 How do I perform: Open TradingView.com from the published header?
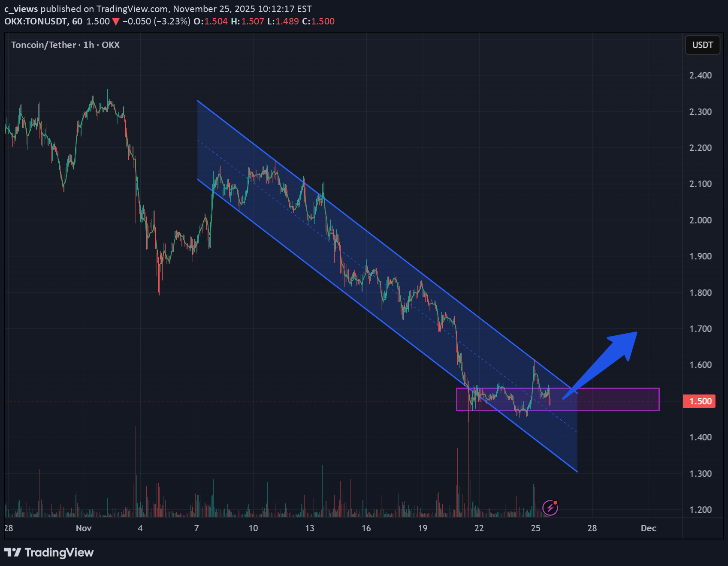tap(133, 9)
